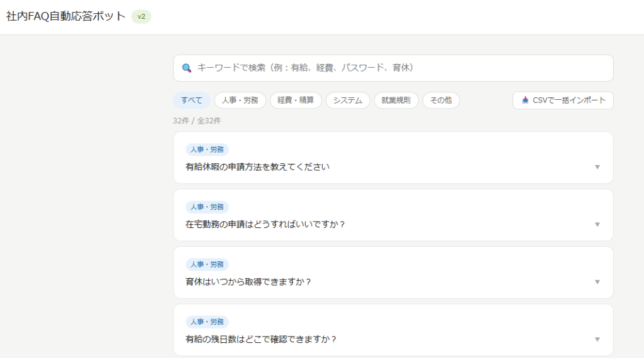Expand the 有給休暇の申請方法 question arrow
This screenshot has width=644, height=358.
point(597,167)
